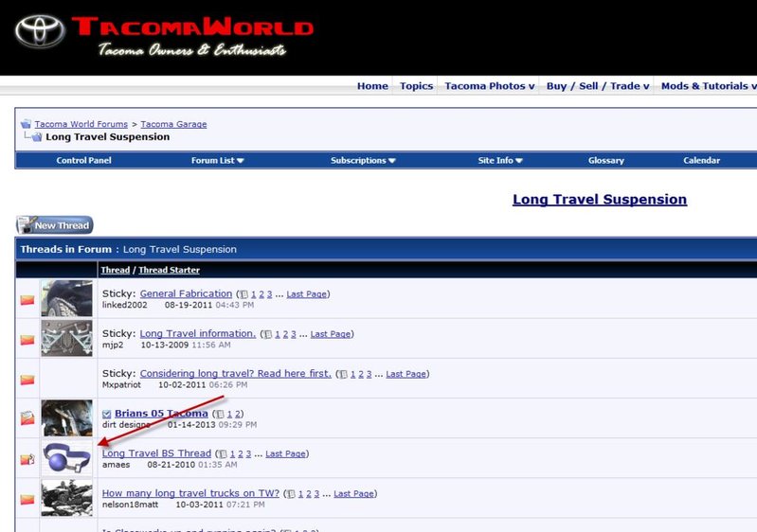The image size is (757, 532).
Task: Click the envelope icon for How many long travel trucks
Action: [x=27, y=500]
